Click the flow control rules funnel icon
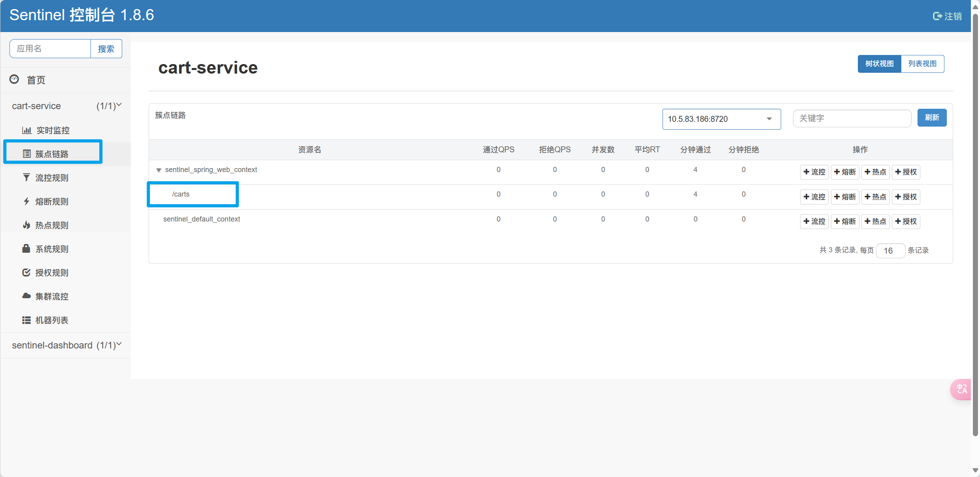Image resolution: width=980 pixels, height=477 pixels. click(x=26, y=178)
